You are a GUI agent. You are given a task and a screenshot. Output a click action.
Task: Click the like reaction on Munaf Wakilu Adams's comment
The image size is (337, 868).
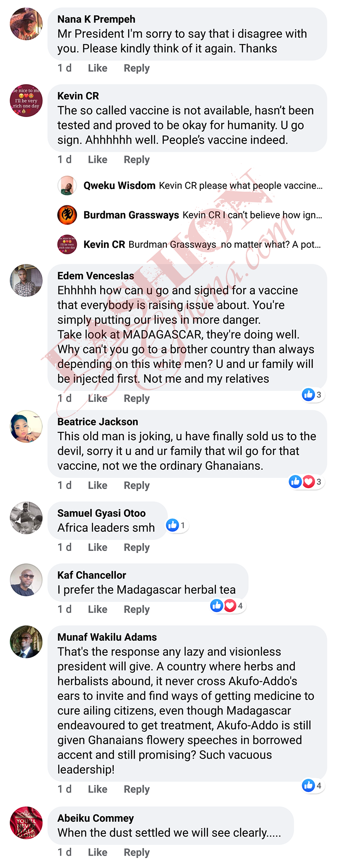(x=312, y=785)
